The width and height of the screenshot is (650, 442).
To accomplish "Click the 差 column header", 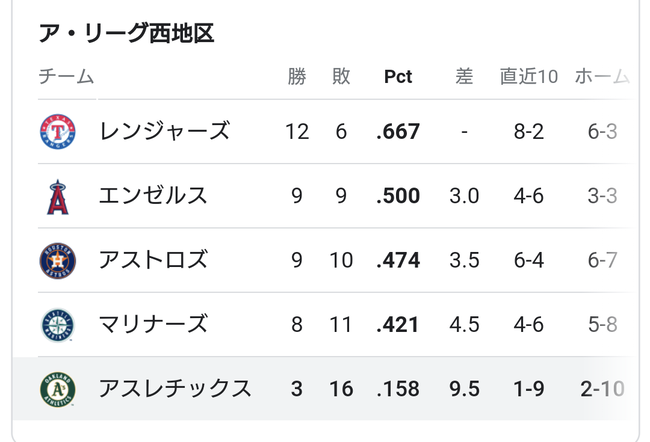I will point(464,76).
